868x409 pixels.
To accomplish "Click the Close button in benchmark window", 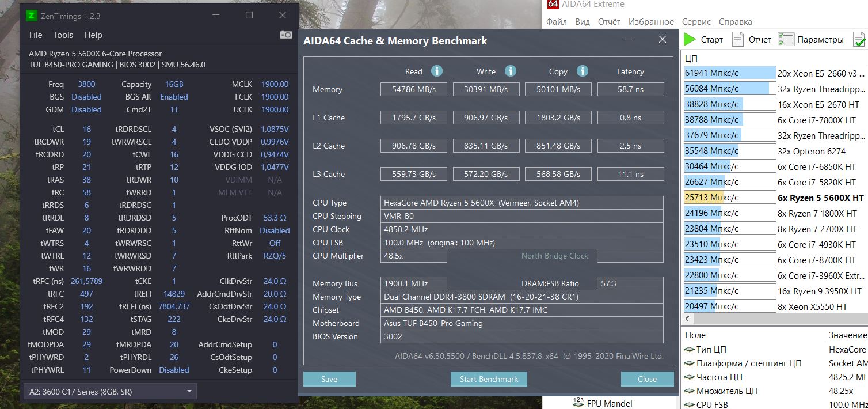I will tap(647, 379).
